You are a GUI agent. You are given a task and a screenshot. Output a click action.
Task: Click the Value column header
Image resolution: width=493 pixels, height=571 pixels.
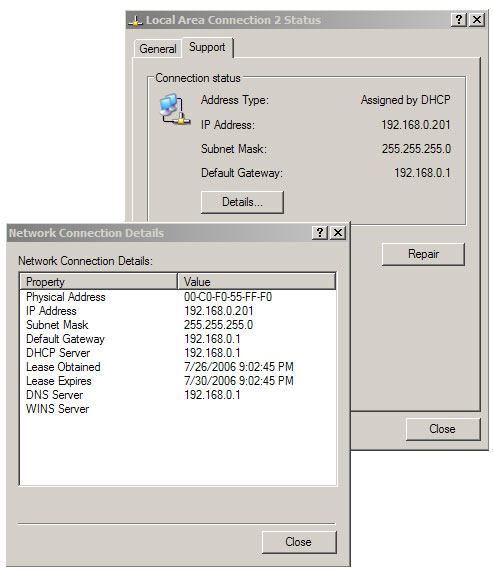[256, 281]
